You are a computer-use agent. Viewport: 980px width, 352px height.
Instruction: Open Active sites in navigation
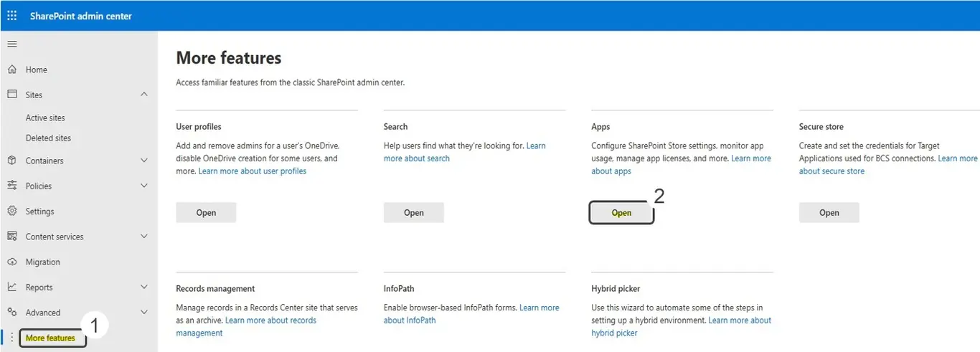click(45, 118)
